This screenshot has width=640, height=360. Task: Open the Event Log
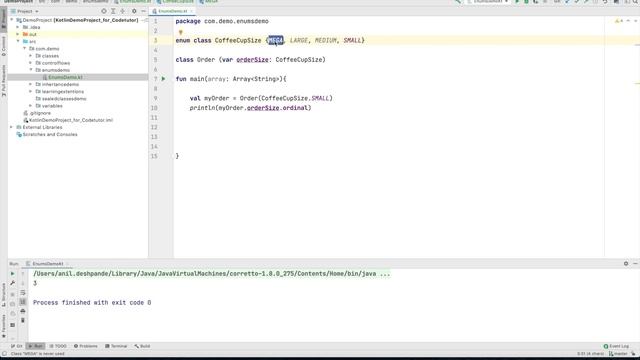pyautogui.click(x=616, y=346)
